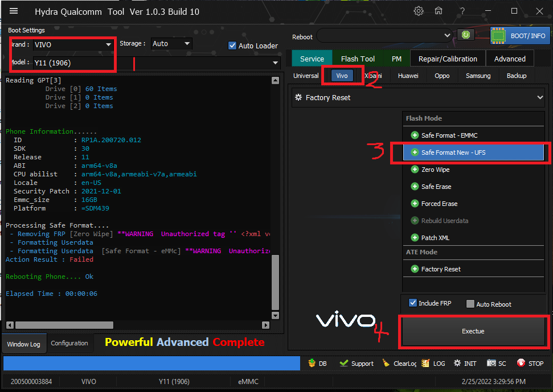Switch to Flash Tool tab
This screenshot has height=392, width=553.
(358, 59)
